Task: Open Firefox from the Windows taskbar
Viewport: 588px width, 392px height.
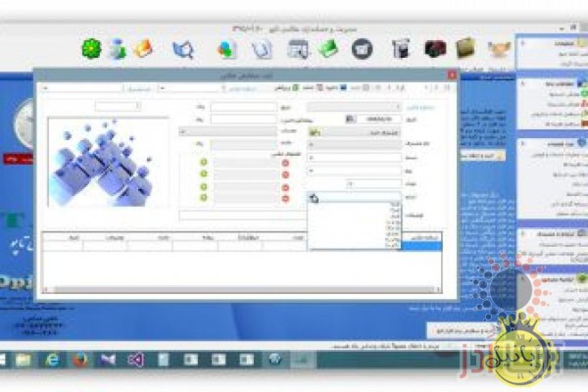Action: tap(80, 360)
